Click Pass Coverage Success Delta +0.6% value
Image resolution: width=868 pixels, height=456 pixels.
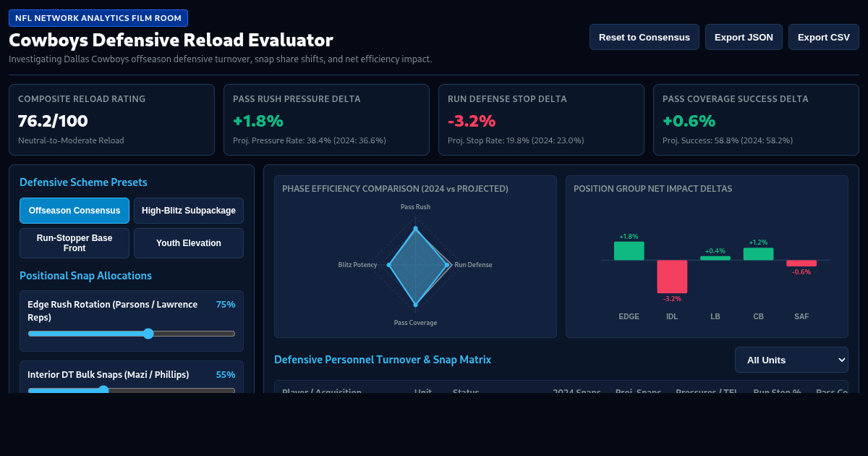[689, 121]
